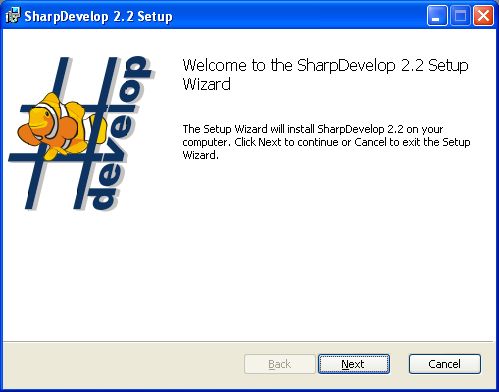This screenshot has width=499, height=392.
Task: Click the disabled Back button
Action: (280, 364)
